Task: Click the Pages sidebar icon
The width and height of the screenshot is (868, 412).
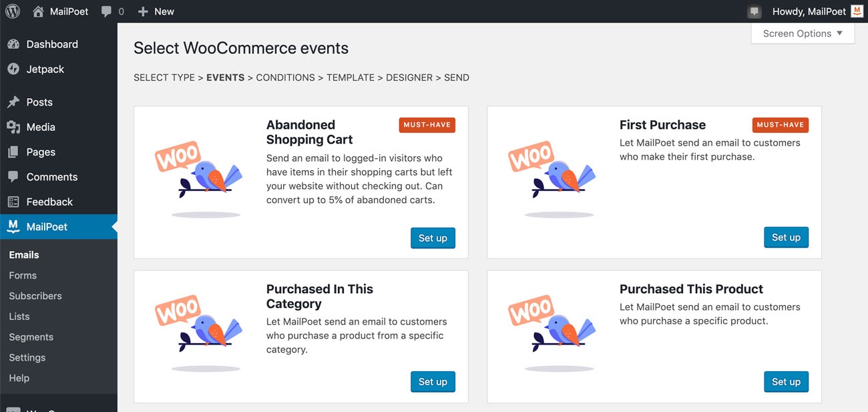Action: click(13, 152)
